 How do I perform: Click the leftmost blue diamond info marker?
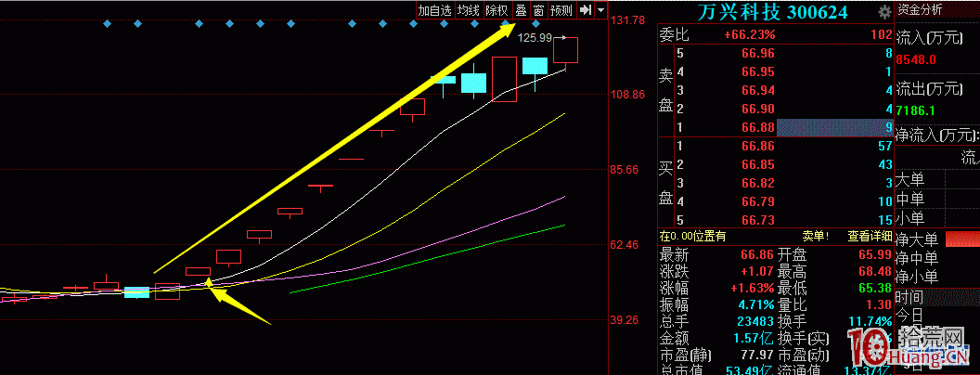(107, 24)
